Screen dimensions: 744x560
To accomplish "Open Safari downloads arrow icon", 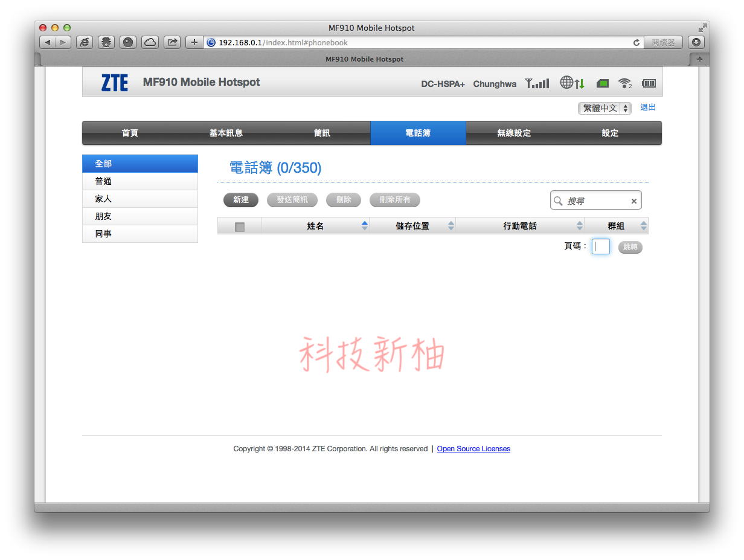I will [696, 42].
